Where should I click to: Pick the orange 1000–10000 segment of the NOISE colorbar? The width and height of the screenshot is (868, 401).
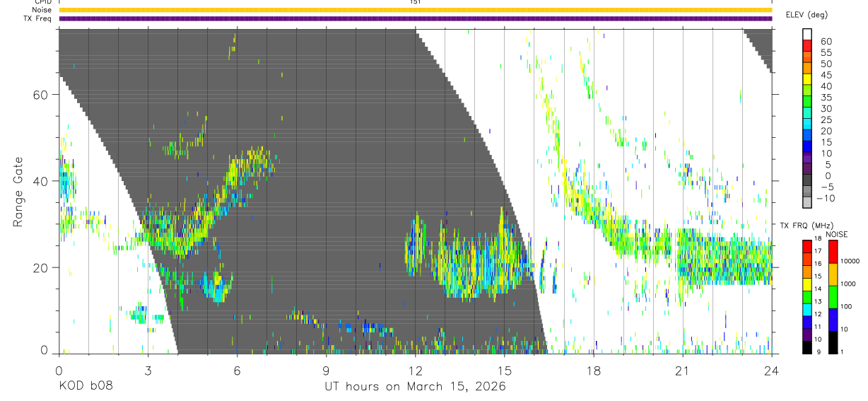pos(832,274)
